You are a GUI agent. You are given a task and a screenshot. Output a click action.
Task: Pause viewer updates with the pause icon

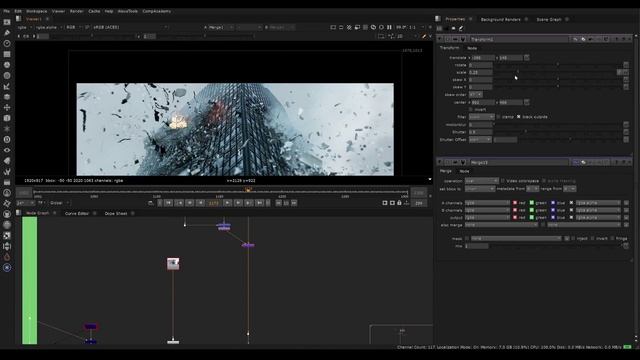[389, 27]
